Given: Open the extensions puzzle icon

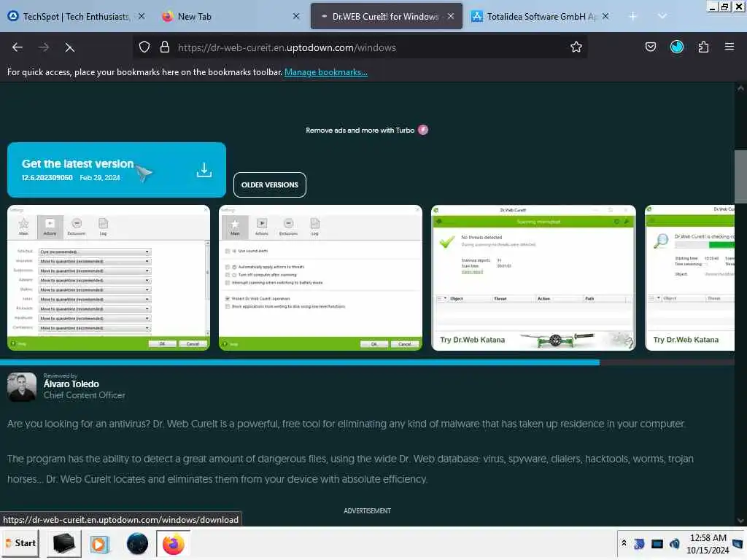Looking at the screenshot, I should [x=703, y=47].
